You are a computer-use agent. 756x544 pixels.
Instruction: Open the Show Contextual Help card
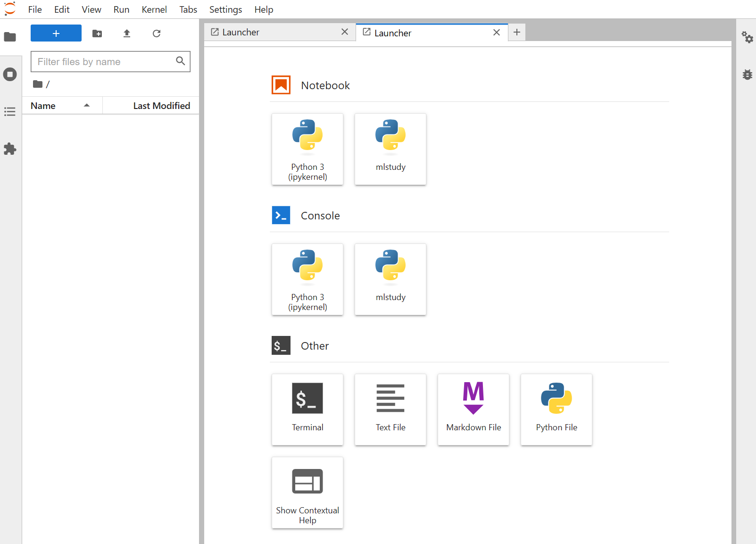[x=307, y=493]
